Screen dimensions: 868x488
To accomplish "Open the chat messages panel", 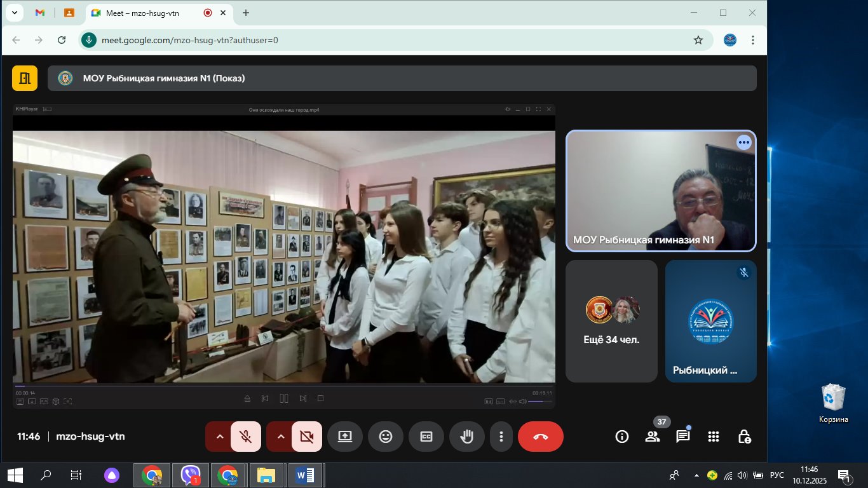I will [x=682, y=437].
